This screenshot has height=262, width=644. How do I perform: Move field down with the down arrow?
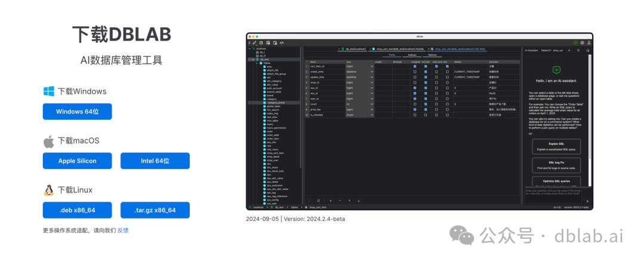tap(358, 201)
